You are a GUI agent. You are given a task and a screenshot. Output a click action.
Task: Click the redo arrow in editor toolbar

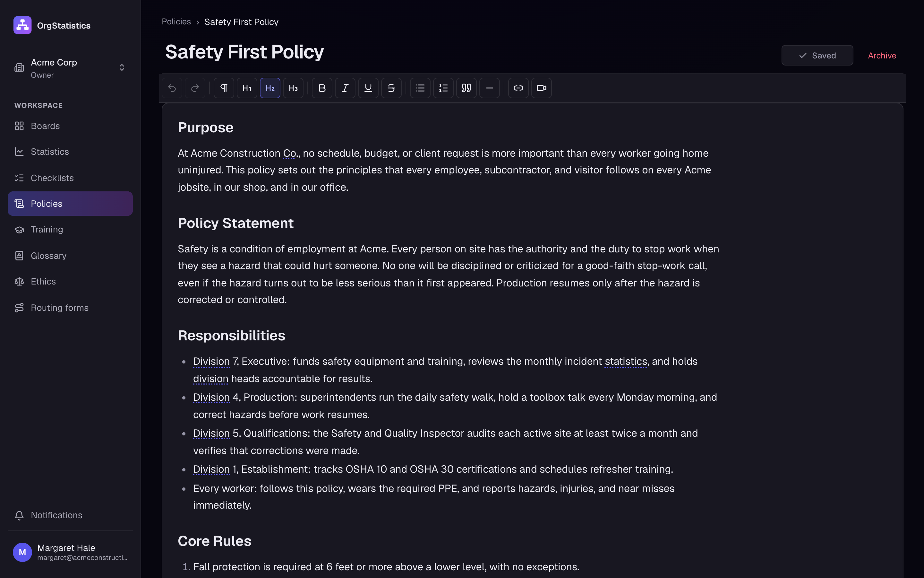[195, 88]
